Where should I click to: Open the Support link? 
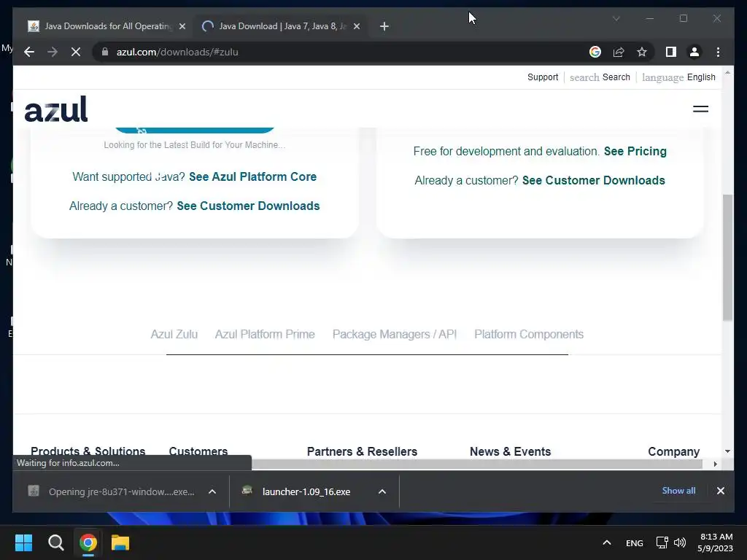click(x=543, y=77)
